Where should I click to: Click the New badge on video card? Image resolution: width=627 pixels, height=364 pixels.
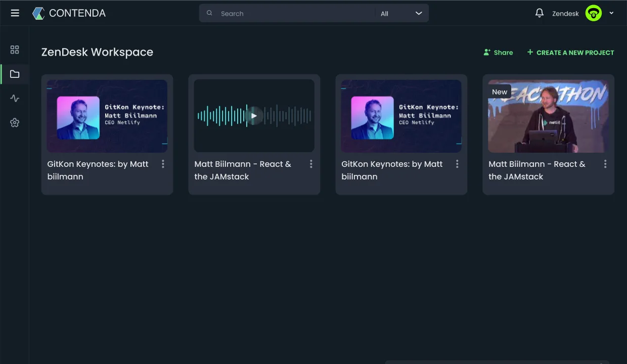point(500,92)
